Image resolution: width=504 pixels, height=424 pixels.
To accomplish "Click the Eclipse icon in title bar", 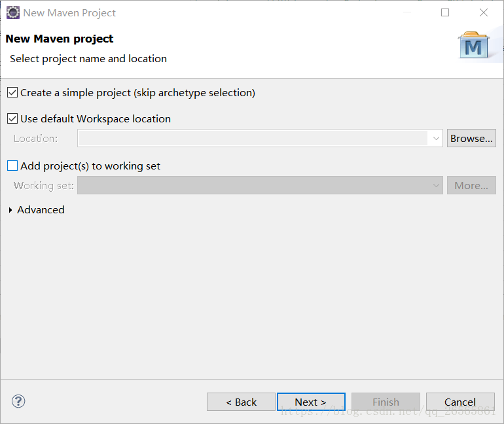I will pos(13,13).
